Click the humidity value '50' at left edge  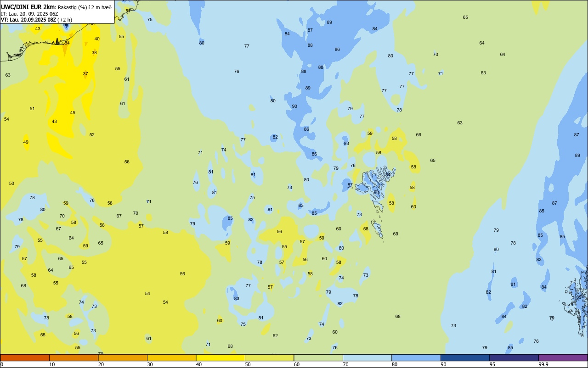click(11, 184)
